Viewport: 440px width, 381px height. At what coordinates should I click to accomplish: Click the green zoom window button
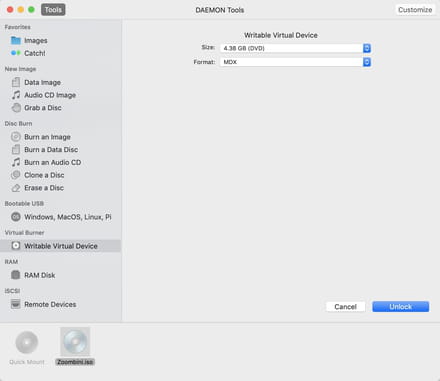[x=31, y=10]
